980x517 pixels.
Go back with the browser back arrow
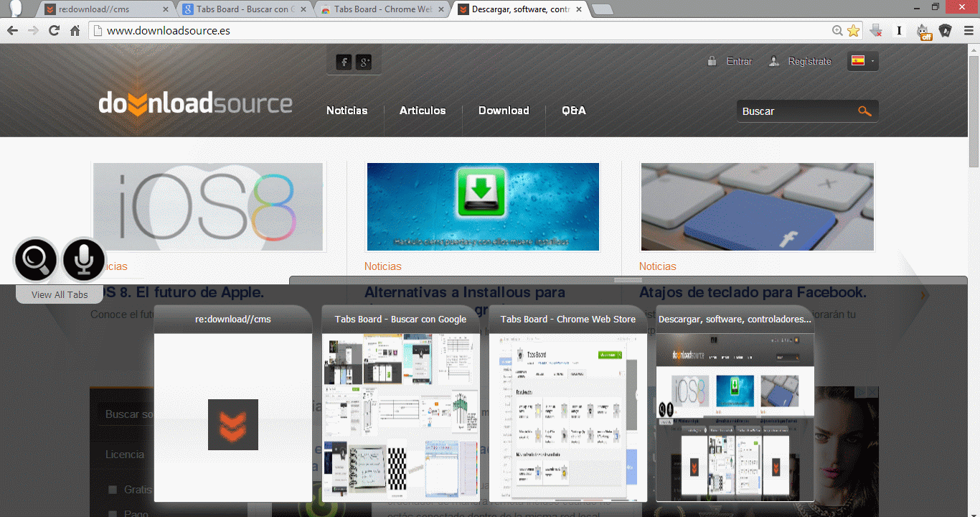tap(12, 31)
